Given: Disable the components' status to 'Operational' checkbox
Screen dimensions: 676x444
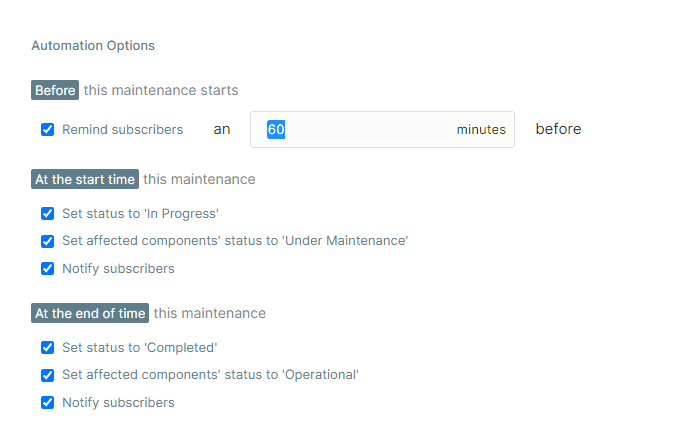Looking at the screenshot, I should pos(47,375).
